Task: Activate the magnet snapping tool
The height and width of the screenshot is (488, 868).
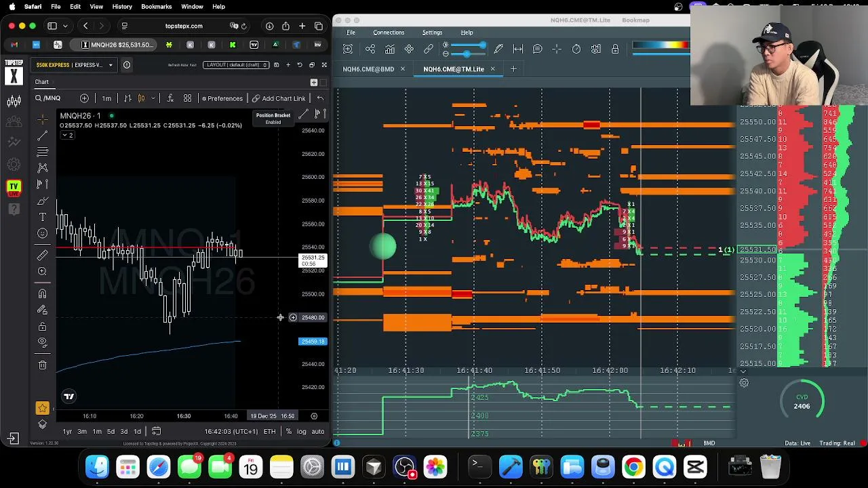Action: [42, 293]
